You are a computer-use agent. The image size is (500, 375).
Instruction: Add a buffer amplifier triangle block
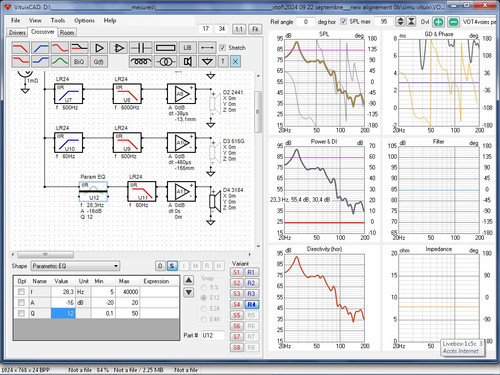99,48
